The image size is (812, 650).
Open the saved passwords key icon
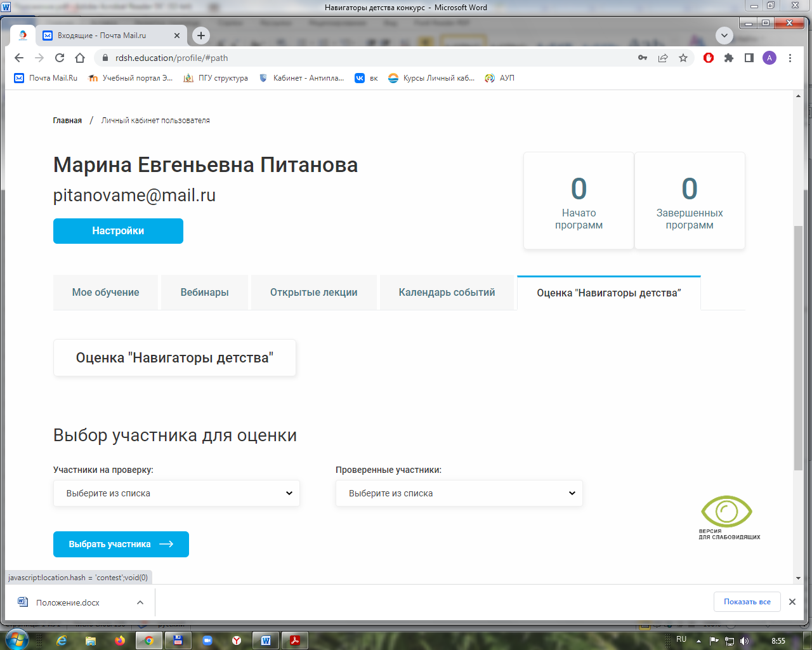[643, 58]
